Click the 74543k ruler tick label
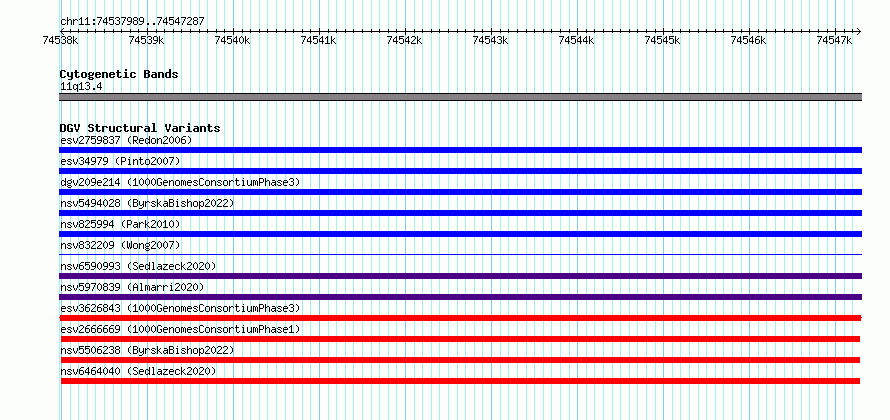 [x=491, y=40]
